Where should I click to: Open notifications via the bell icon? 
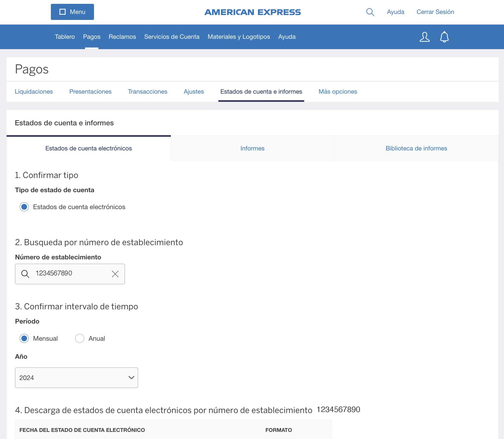(x=444, y=37)
